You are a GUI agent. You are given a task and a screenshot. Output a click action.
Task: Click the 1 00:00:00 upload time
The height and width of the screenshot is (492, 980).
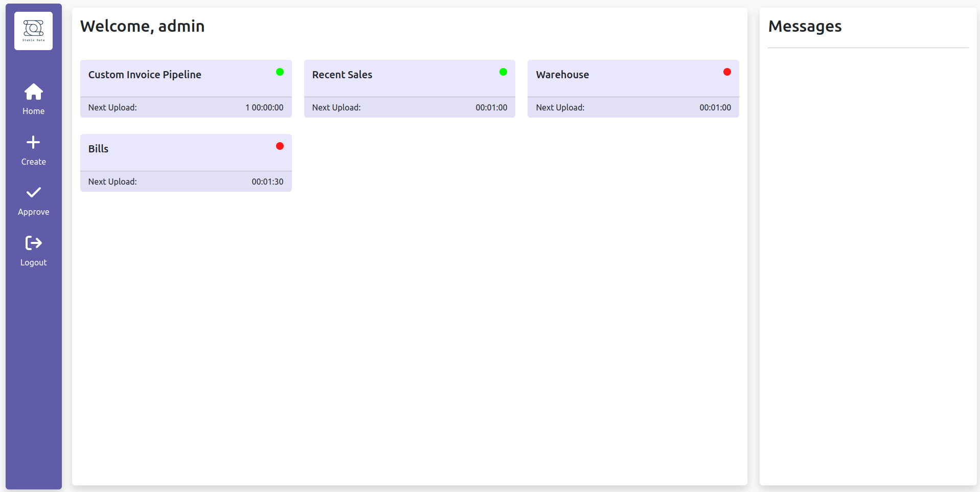[x=264, y=107]
